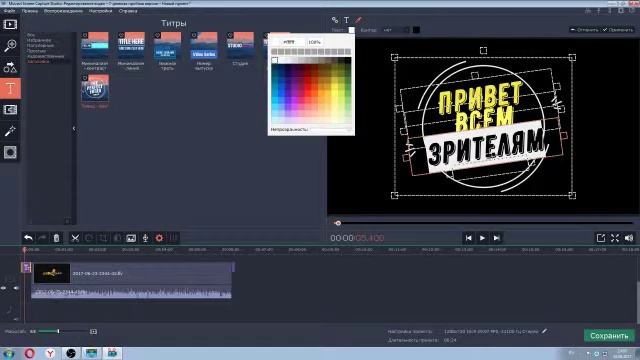Toggle video track visibility eye icon
The height and width of the screenshot is (360, 640).
click(4, 288)
